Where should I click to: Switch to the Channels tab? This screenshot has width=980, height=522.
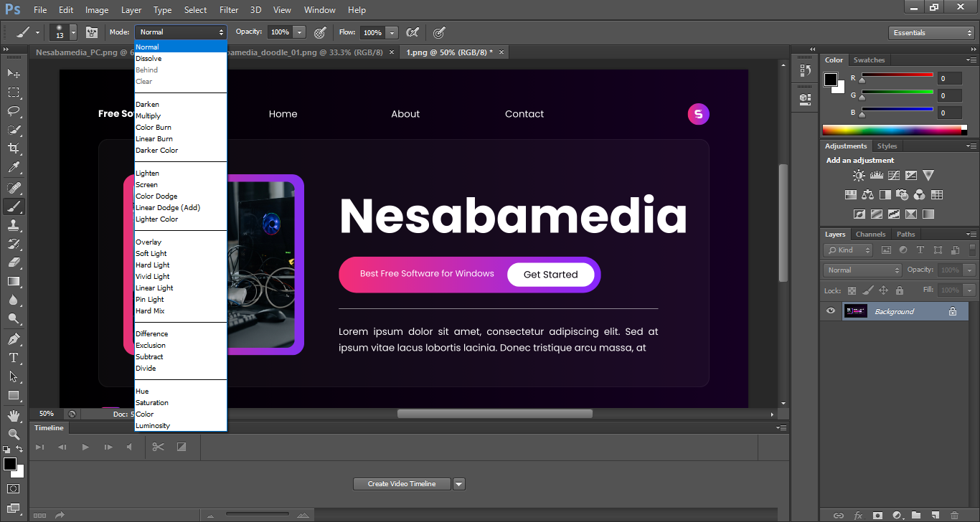click(870, 234)
